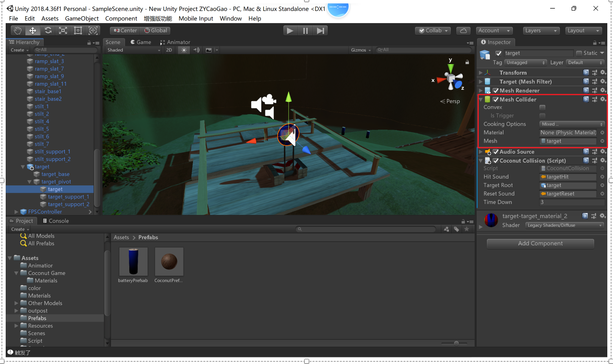Viewport: 613px width, 364px height.
Task: Open Mesh Collider settings gear
Action: 603,99
